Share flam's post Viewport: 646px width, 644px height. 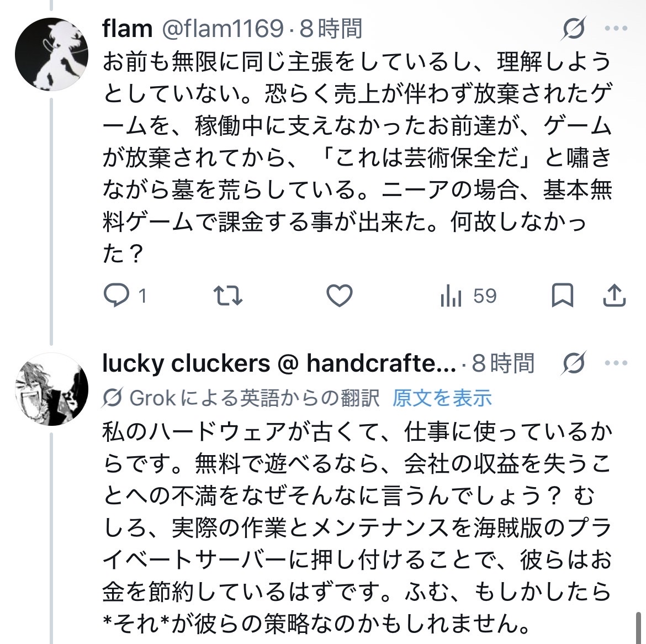(614, 296)
